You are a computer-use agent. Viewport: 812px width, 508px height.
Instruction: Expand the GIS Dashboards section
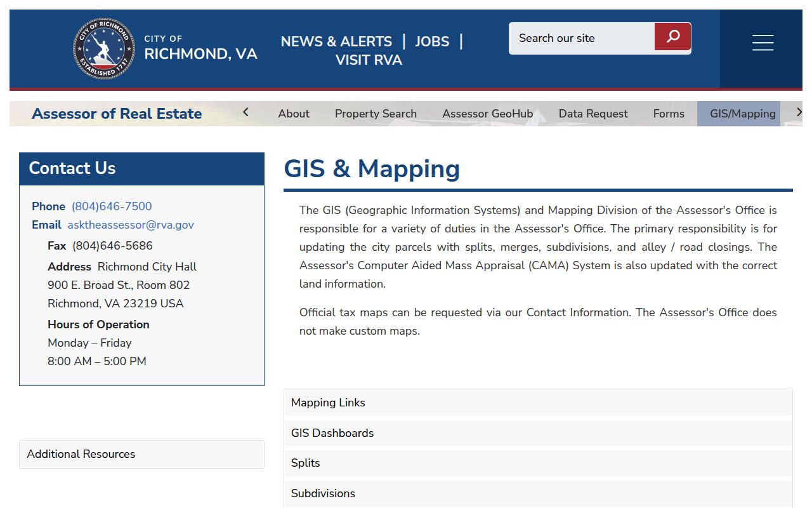[x=538, y=433]
